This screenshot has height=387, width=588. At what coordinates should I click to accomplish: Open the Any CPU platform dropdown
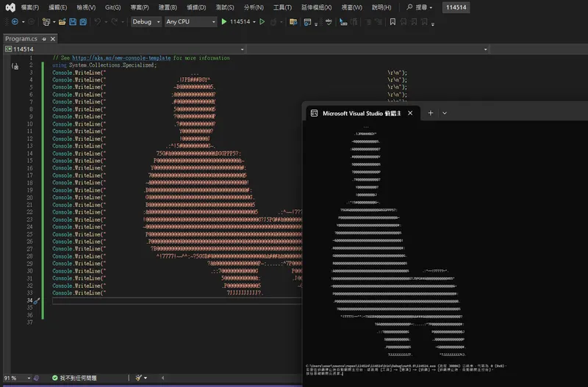[x=190, y=22]
